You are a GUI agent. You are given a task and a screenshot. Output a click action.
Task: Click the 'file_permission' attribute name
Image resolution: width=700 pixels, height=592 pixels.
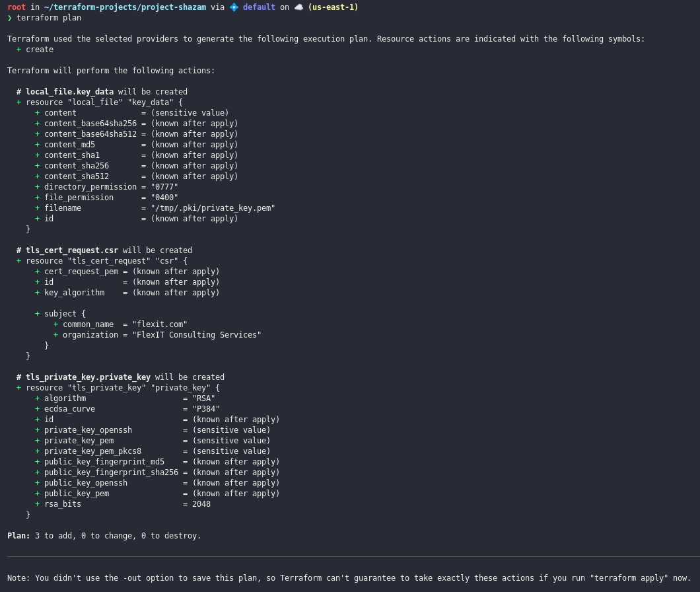tap(79, 198)
